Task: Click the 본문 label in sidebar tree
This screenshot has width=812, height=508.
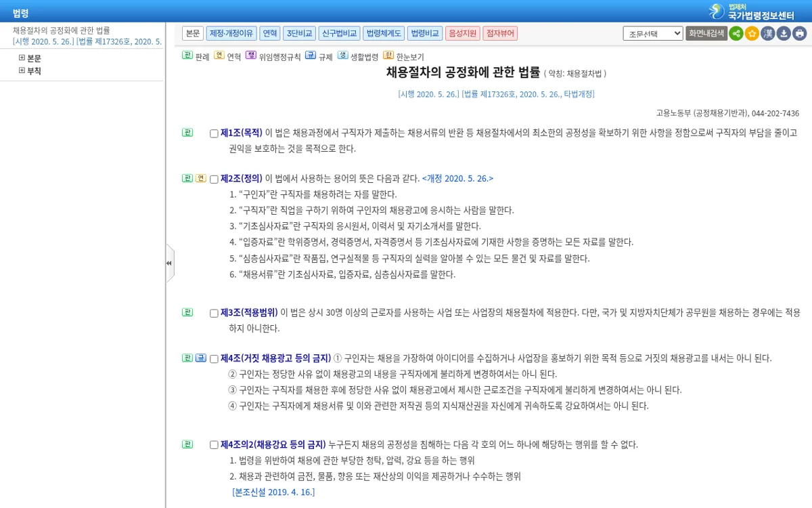Action: tap(35, 58)
